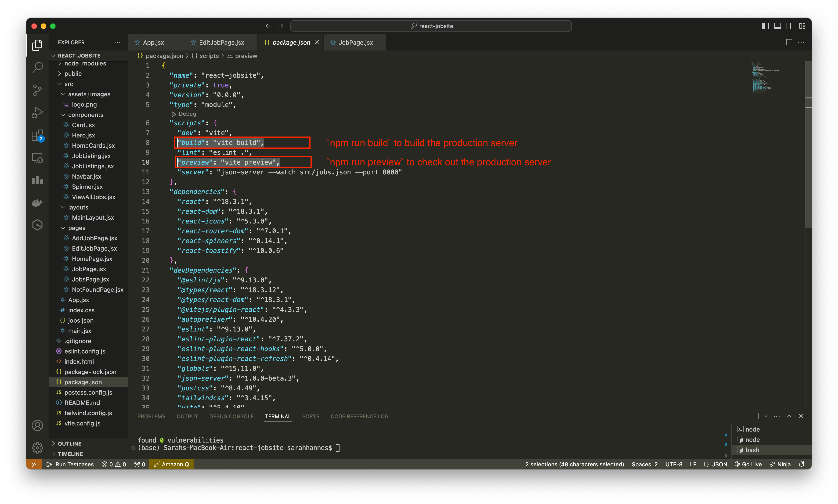
Task: Close the terminal panel
Action: pos(801,416)
